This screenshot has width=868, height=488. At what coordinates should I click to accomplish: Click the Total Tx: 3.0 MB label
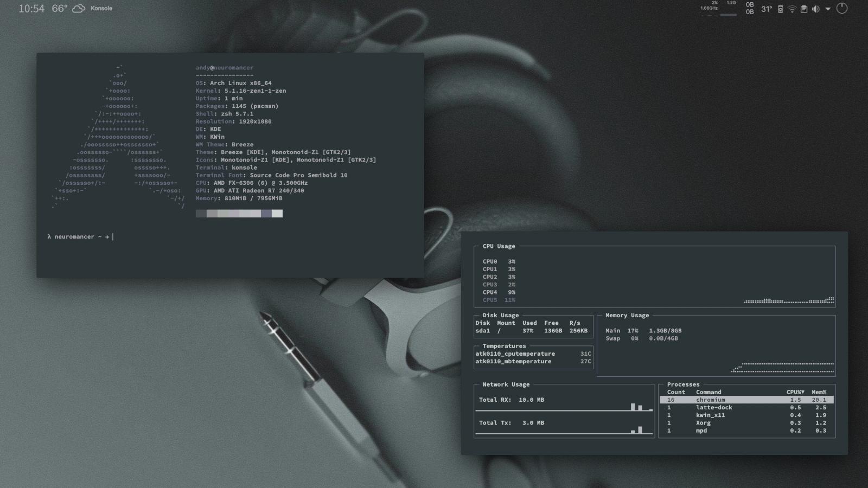point(512,423)
